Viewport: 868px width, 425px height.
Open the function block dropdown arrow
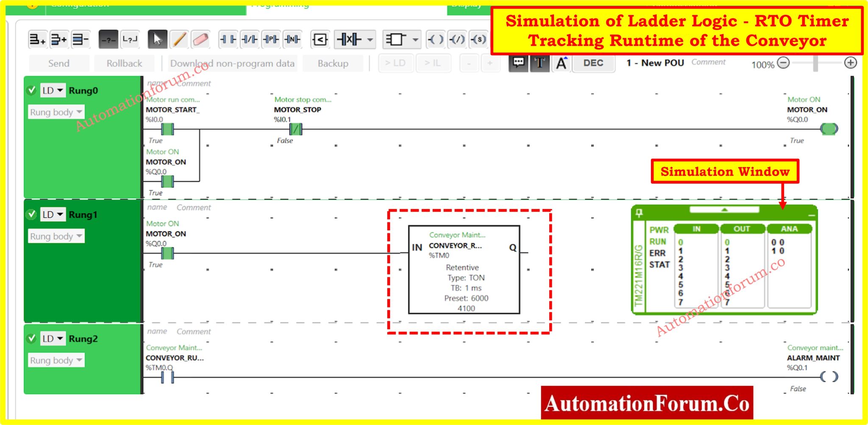(415, 39)
